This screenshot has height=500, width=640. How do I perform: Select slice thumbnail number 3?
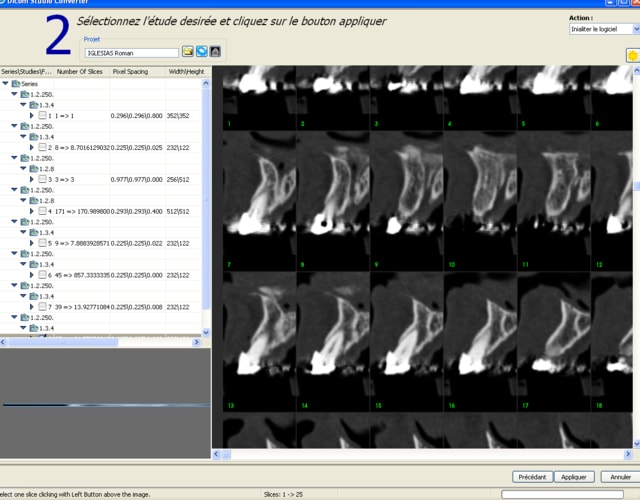coord(407,98)
